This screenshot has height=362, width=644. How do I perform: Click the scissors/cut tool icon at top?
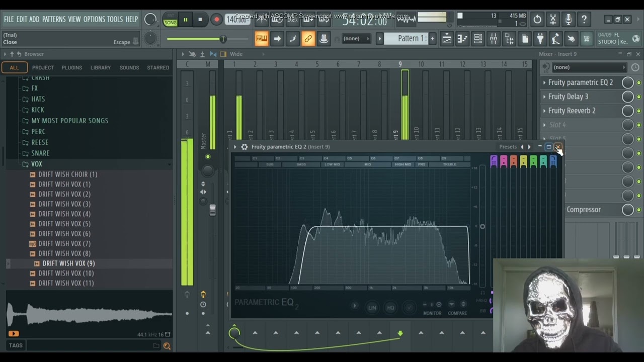(x=553, y=20)
